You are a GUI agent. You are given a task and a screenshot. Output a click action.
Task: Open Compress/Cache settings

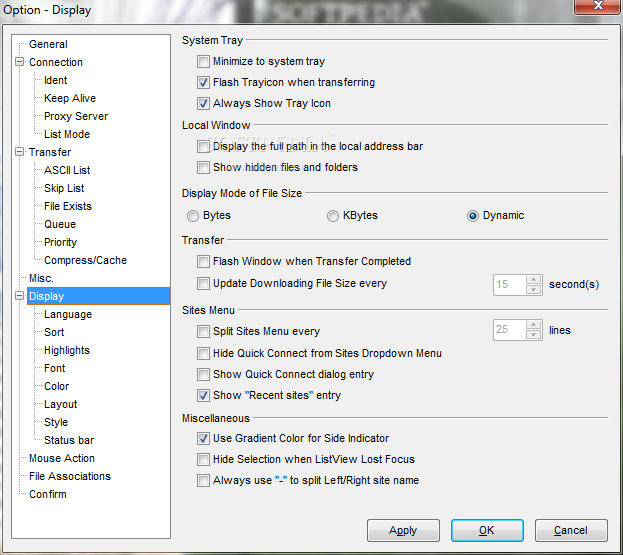click(85, 260)
